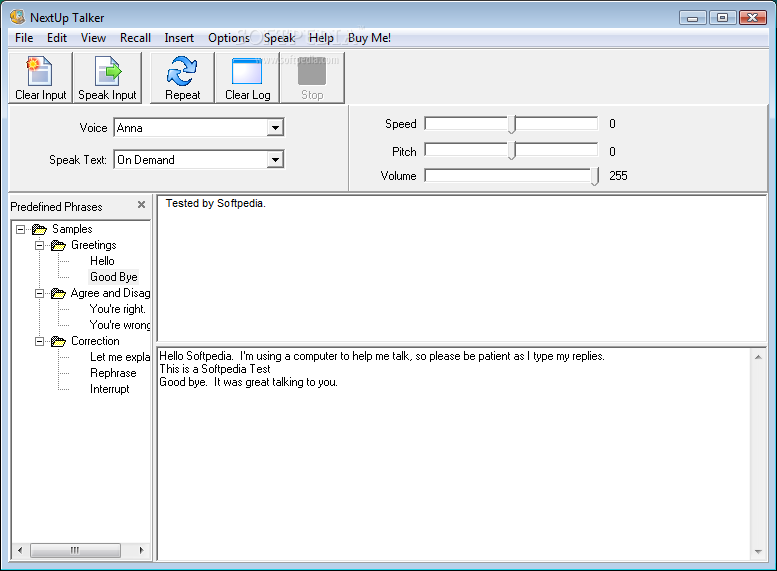The height and width of the screenshot is (571, 777).
Task: Open the Recall menu
Action: click(x=135, y=38)
